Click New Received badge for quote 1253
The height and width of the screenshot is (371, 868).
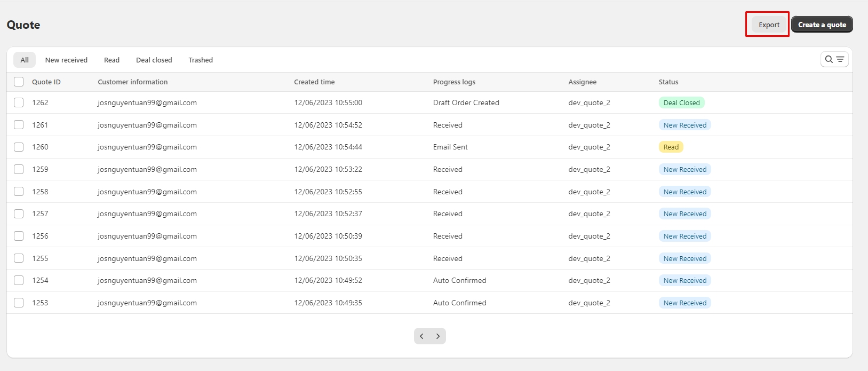point(684,303)
